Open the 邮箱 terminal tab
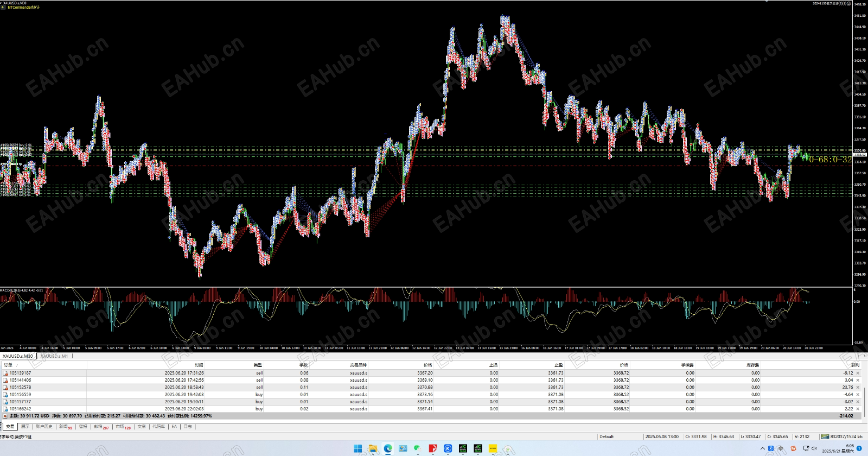868x456 pixels. click(101, 427)
